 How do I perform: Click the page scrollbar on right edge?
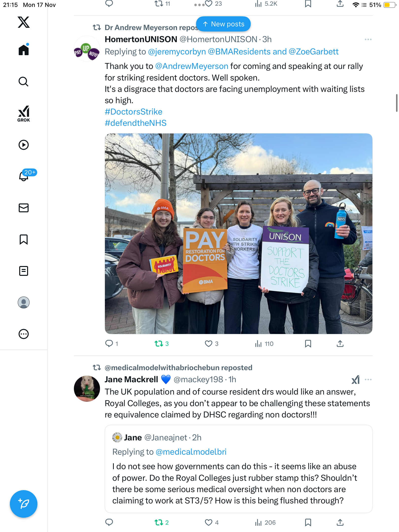[397, 103]
